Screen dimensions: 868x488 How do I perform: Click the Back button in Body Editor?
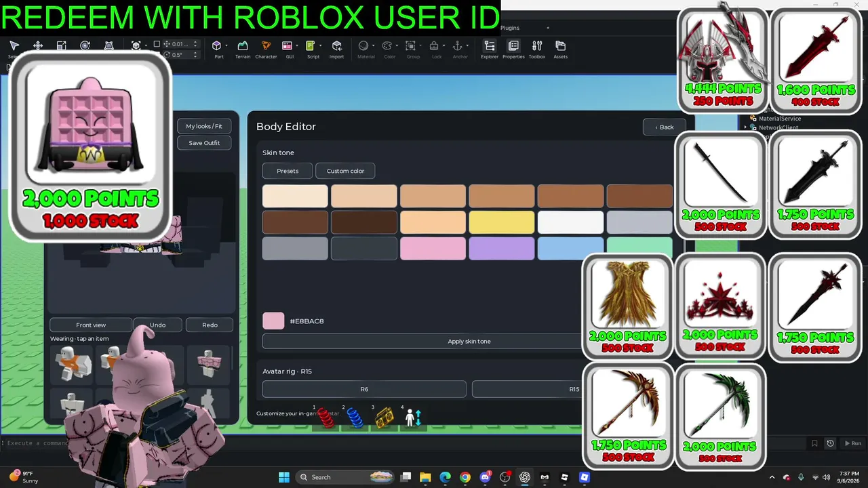(665, 127)
